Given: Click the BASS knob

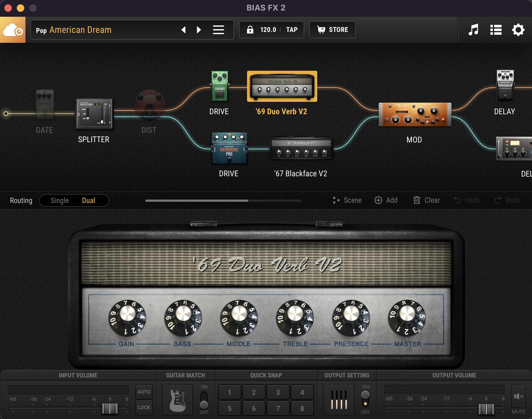Looking at the screenshot, I should [x=183, y=318].
